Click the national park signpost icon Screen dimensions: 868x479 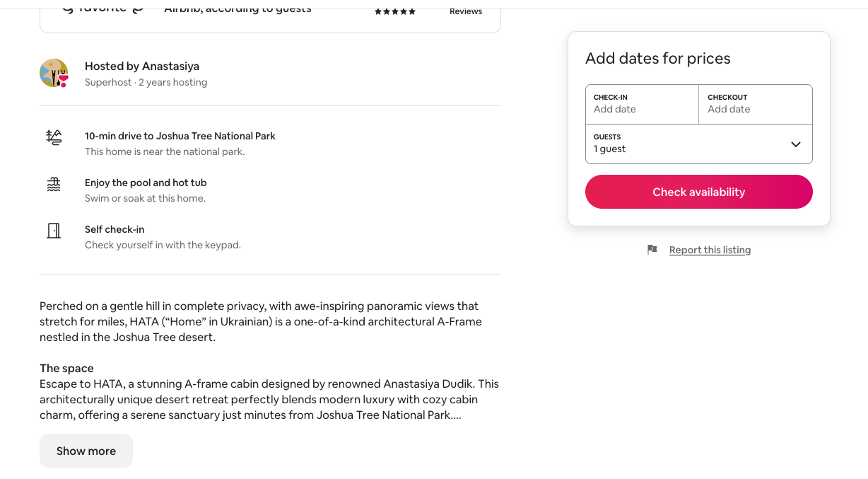click(x=54, y=137)
